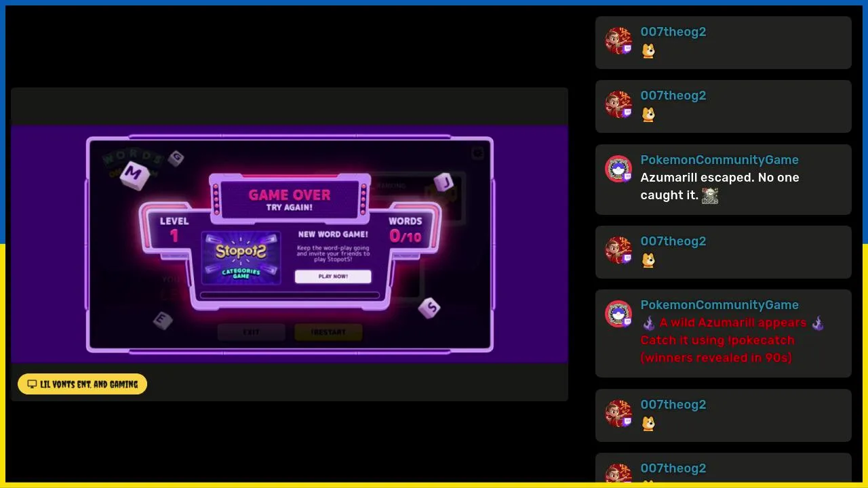Click text '(winners revealed in 90s)'

pyautogui.click(x=716, y=358)
